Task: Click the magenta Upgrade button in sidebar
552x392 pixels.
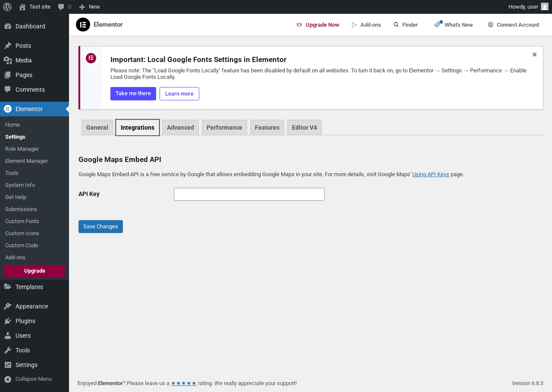Action: [x=34, y=271]
